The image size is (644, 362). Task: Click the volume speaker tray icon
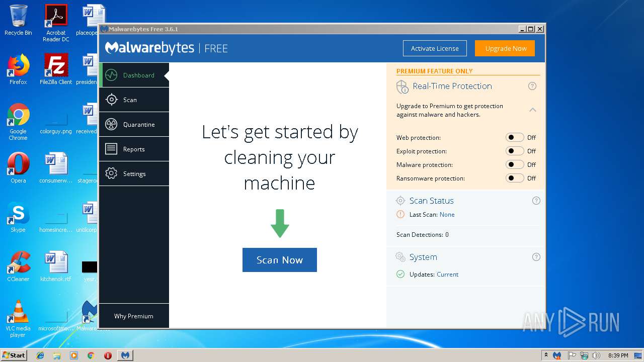click(596, 355)
